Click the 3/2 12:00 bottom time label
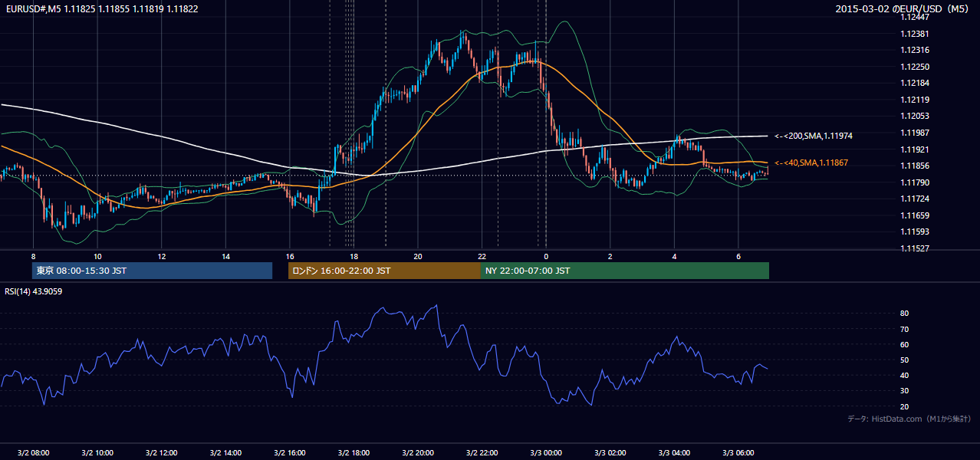 [161, 452]
